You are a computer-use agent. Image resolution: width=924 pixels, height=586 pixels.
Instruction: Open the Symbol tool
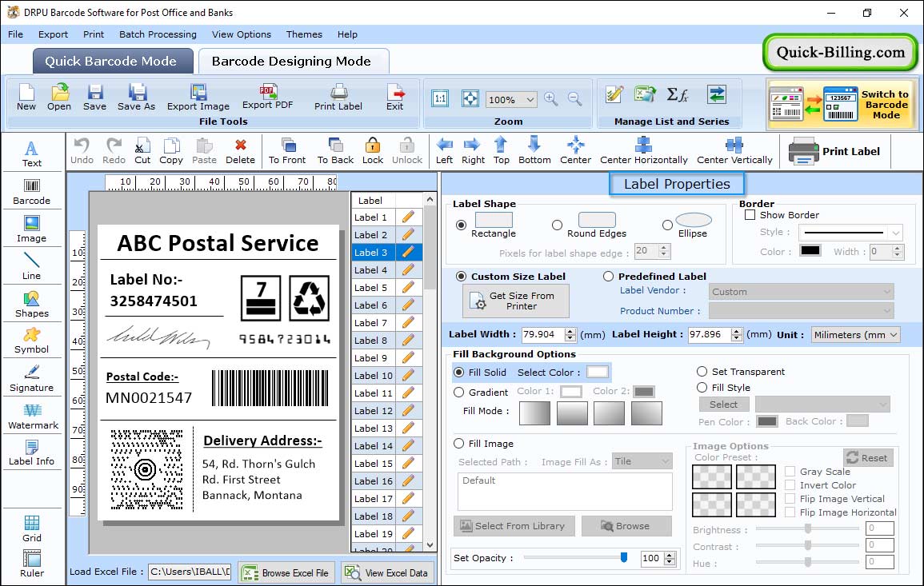pyautogui.click(x=32, y=341)
